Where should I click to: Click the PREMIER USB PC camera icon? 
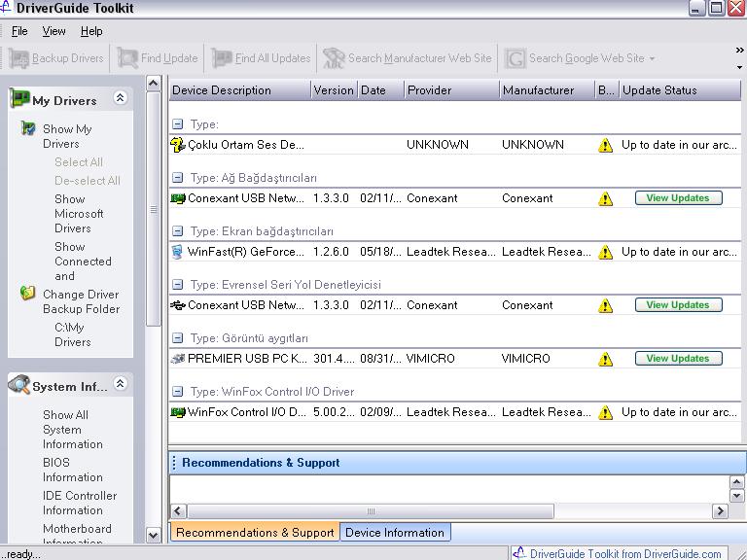(178, 358)
